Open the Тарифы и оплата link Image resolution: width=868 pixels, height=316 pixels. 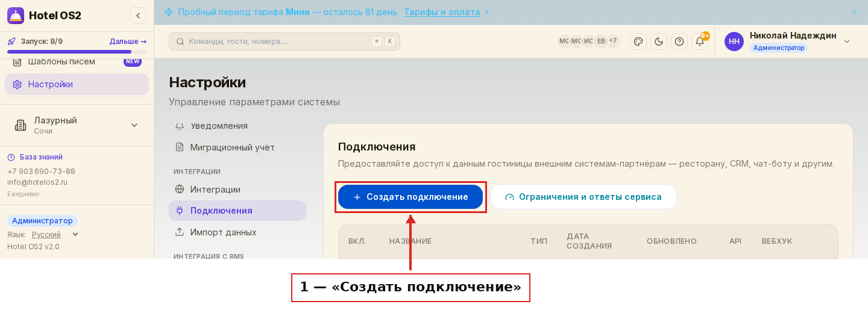(x=442, y=12)
